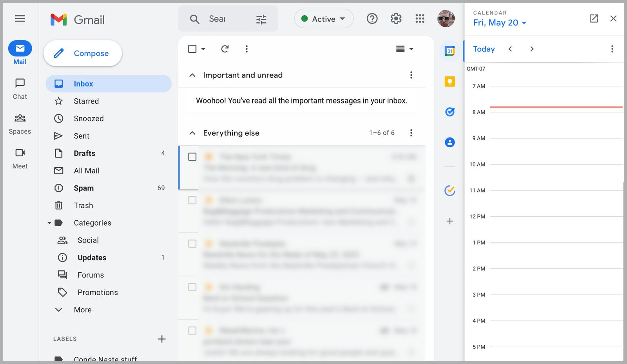Image resolution: width=627 pixels, height=364 pixels.
Task: Open the All Mail folder
Action: [x=109, y=170]
